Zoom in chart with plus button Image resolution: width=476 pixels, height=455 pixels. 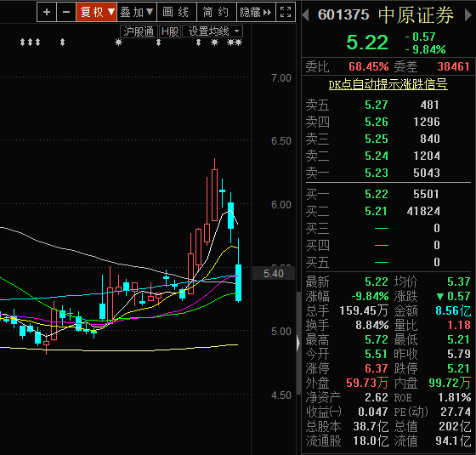tap(47, 12)
